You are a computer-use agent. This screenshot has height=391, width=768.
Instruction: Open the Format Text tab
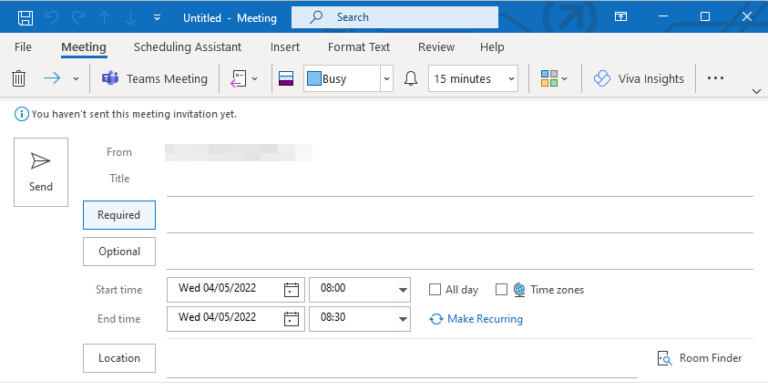359,47
